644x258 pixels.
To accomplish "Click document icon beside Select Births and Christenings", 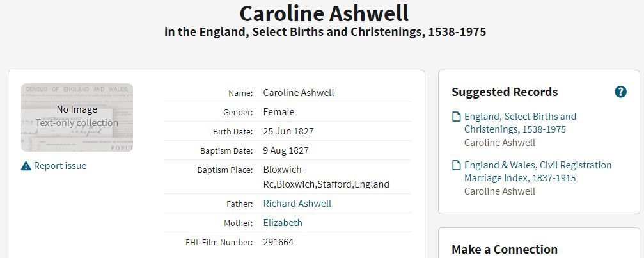I will point(457,117).
